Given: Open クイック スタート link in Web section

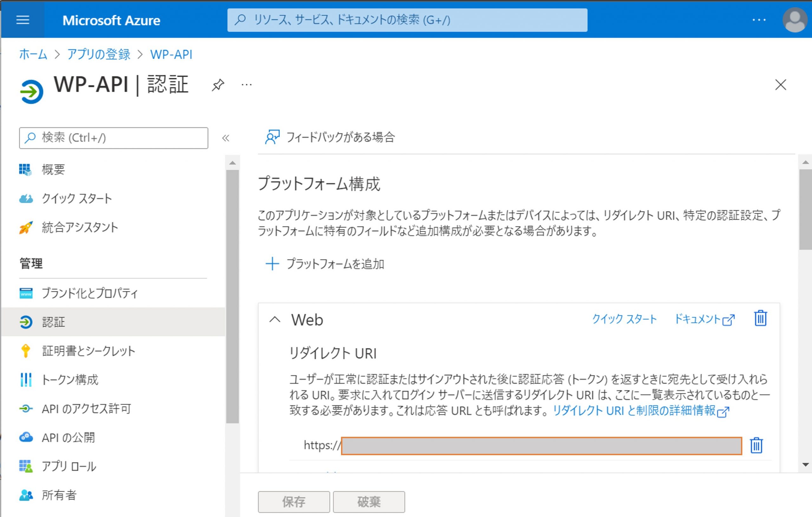Looking at the screenshot, I should [x=625, y=319].
